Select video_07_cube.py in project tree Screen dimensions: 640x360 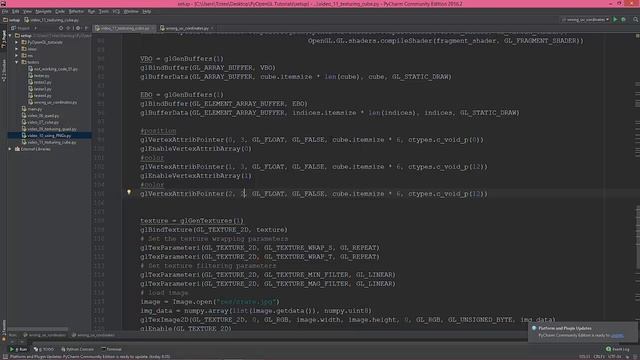click(x=40, y=122)
